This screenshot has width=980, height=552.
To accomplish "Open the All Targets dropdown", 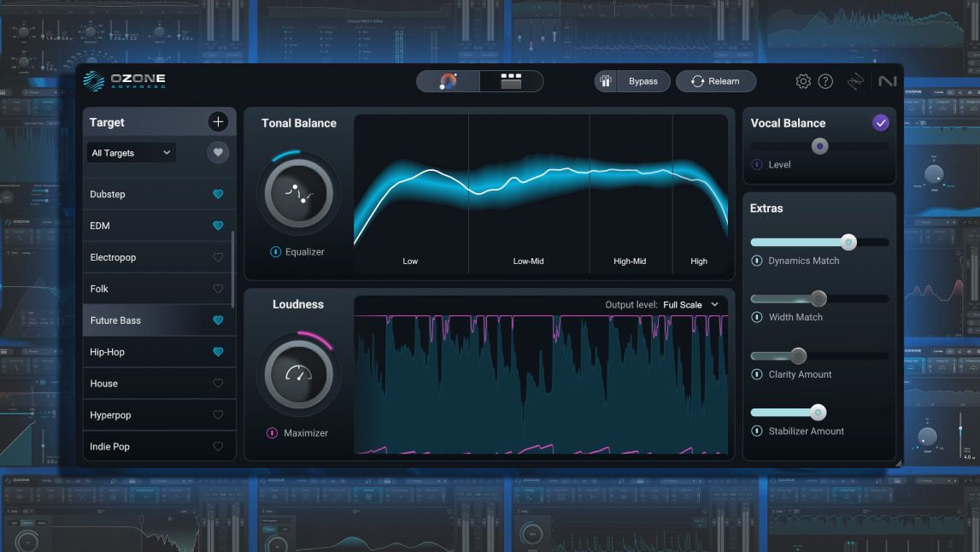I will 130,152.
